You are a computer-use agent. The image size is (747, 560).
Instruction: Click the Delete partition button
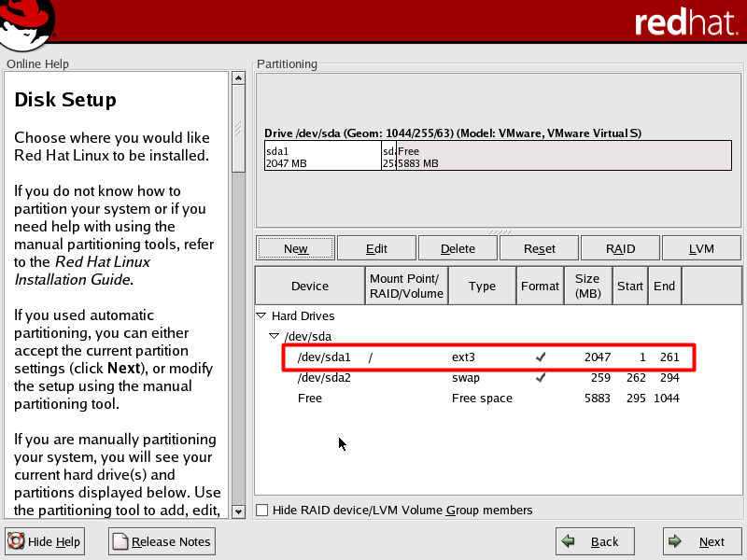click(458, 248)
